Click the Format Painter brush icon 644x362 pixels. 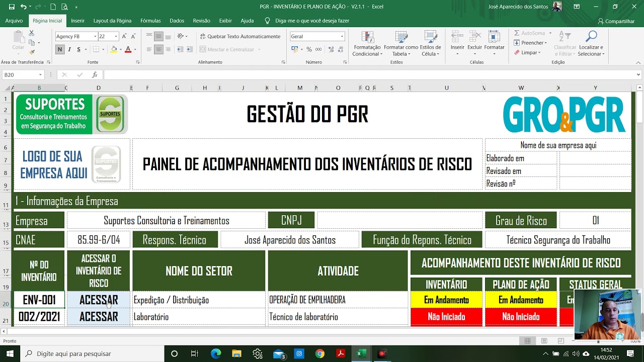point(31,52)
